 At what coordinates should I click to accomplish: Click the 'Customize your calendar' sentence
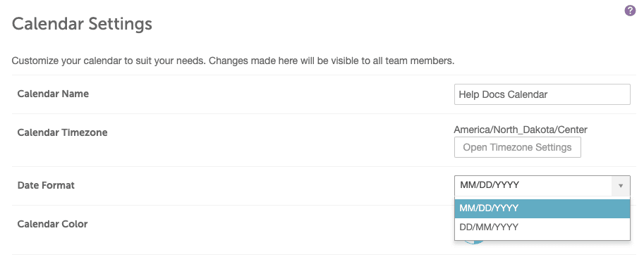tap(109, 61)
